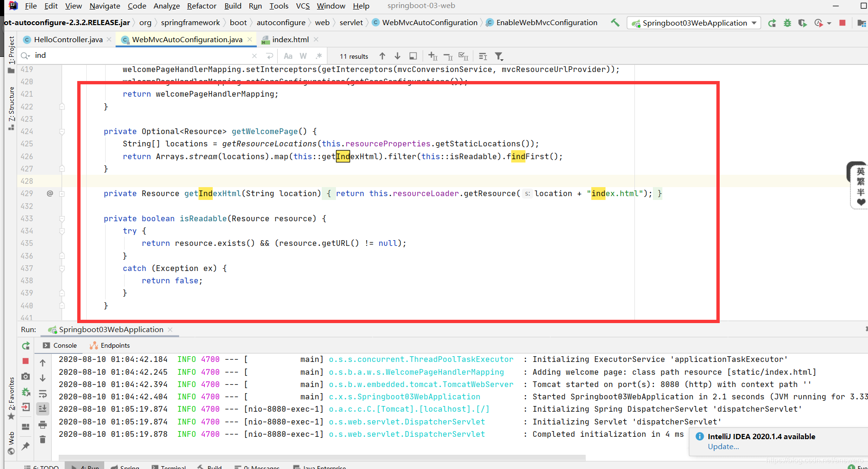Click WebMvcAutoConfiguration breadcrumb

(425, 22)
